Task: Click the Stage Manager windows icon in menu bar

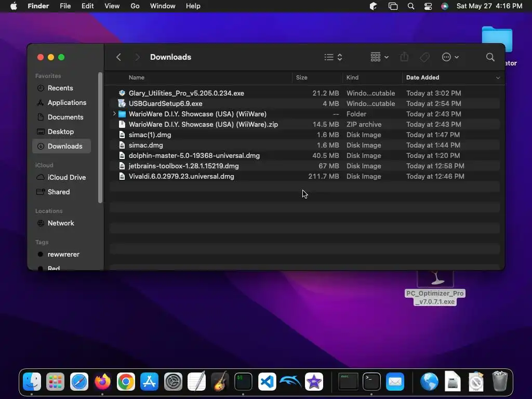Action: click(393, 6)
